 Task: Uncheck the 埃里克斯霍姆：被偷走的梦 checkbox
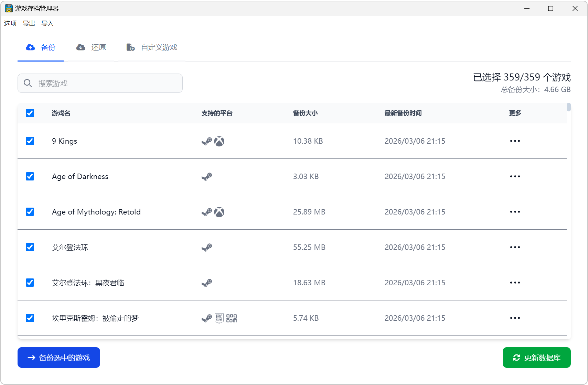(x=30, y=318)
